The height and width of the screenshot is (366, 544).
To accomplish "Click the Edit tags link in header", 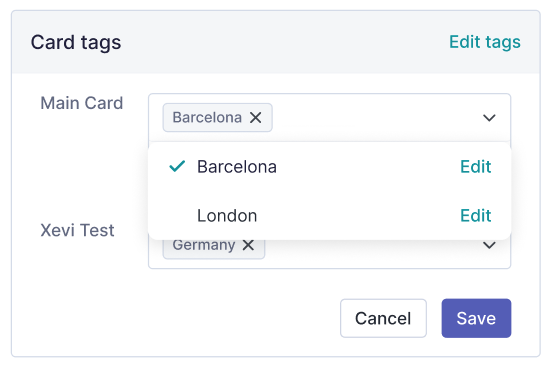I will tap(485, 42).
